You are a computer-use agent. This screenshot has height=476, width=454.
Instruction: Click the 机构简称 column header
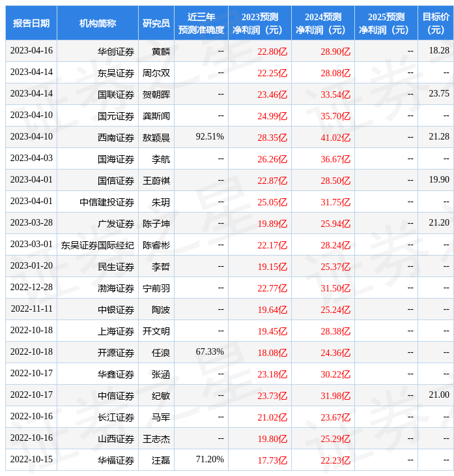(98, 23)
